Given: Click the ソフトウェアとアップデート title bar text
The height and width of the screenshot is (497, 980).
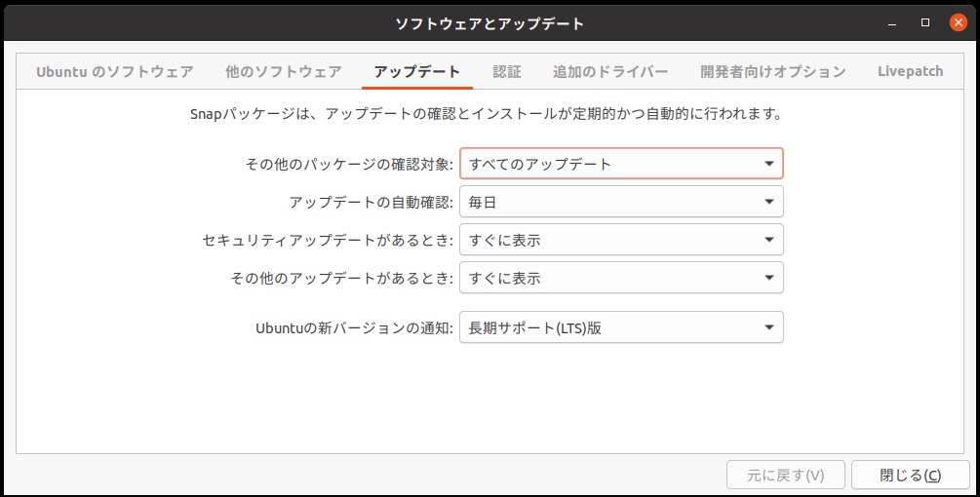Looking at the screenshot, I should pos(490,23).
